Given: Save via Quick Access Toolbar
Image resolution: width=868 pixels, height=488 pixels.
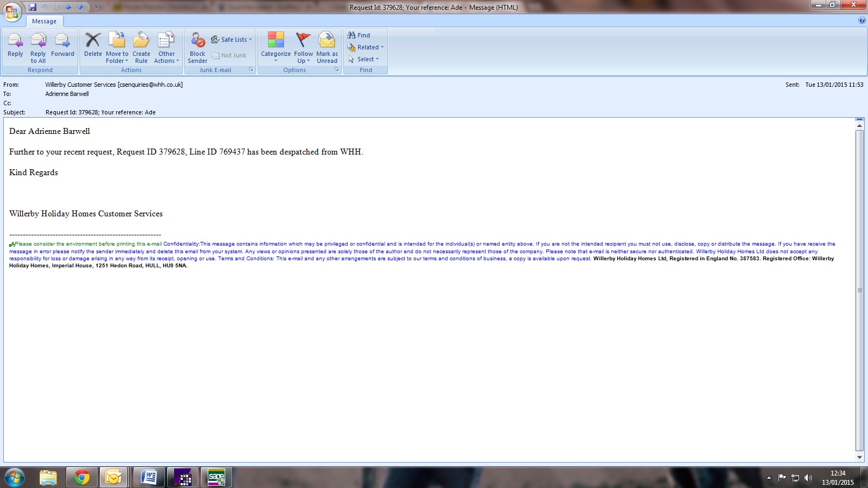Looking at the screenshot, I should 33,7.
